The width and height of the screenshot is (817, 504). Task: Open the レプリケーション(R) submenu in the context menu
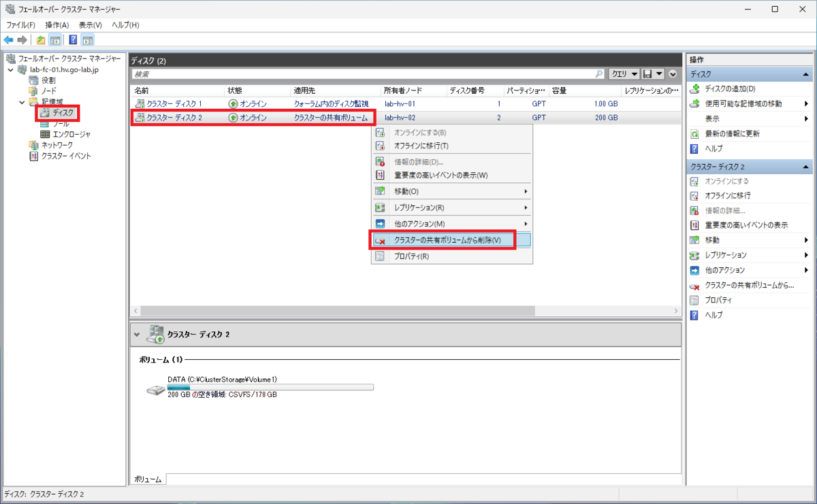tap(452, 207)
